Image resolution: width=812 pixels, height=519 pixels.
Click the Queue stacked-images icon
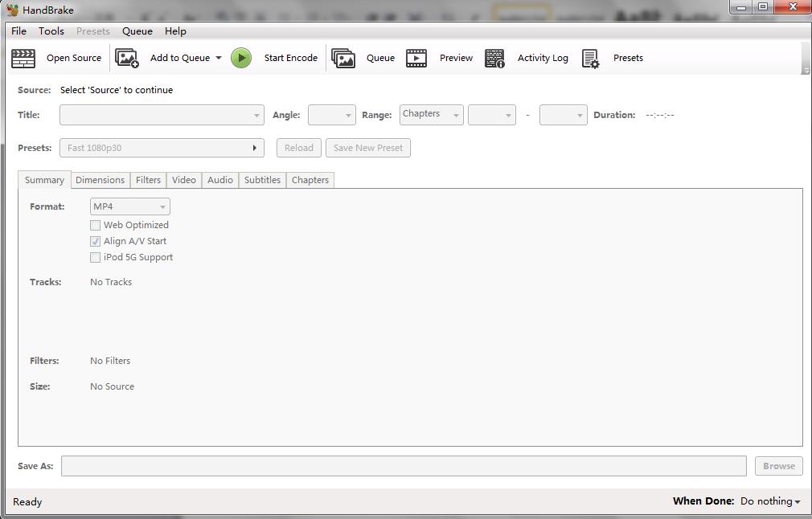(x=342, y=58)
